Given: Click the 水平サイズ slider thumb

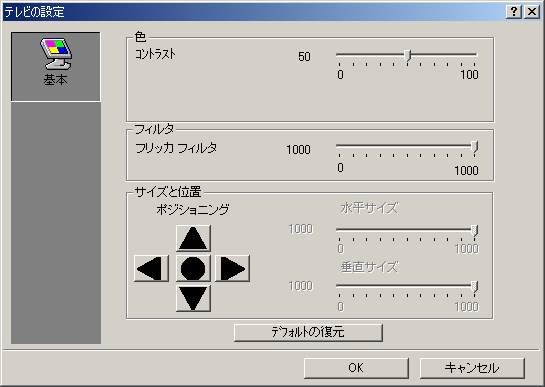Looking at the screenshot, I should click(475, 231).
